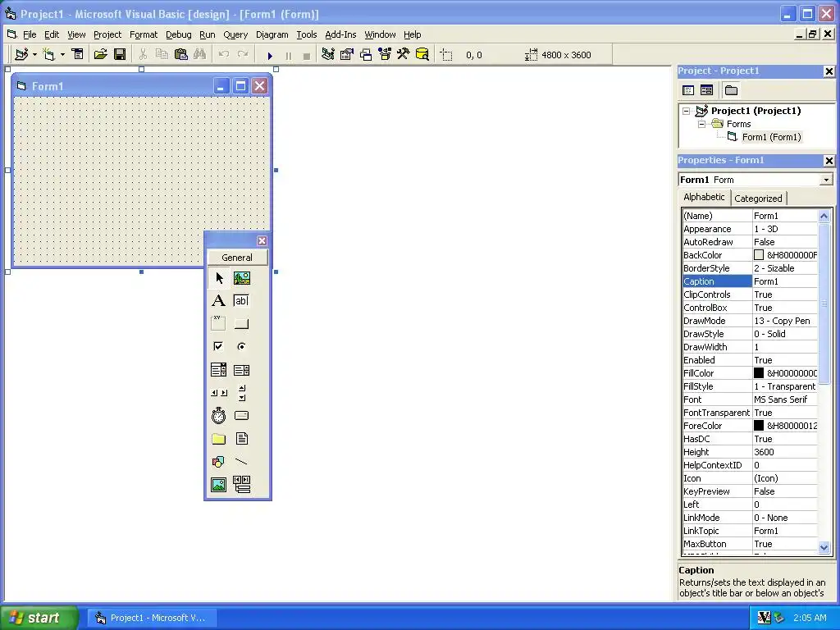The width and height of the screenshot is (840, 630).
Task: Select the OptionButton control tool in toolbox
Action: 242,347
